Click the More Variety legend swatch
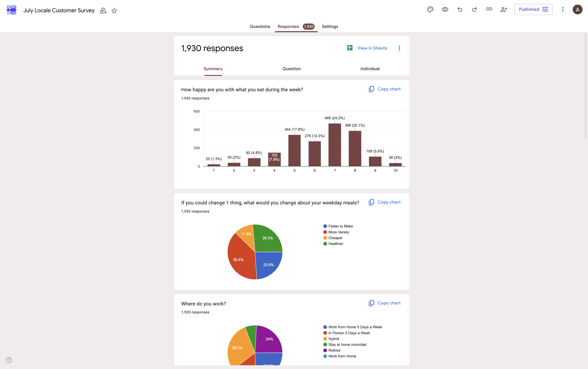The image size is (588, 369). (325, 232)
